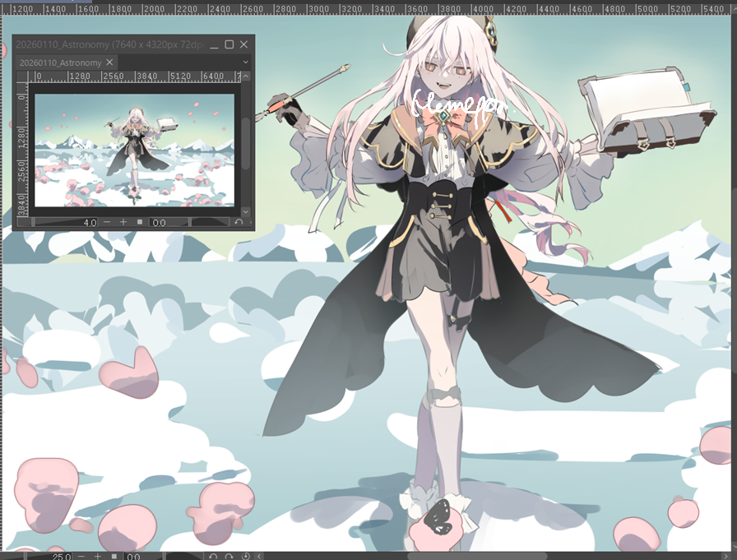Click the floating window rotation slider showing 0.0
Image resolution: width=737 pixels, height=560 pixels.
point(189,222)
